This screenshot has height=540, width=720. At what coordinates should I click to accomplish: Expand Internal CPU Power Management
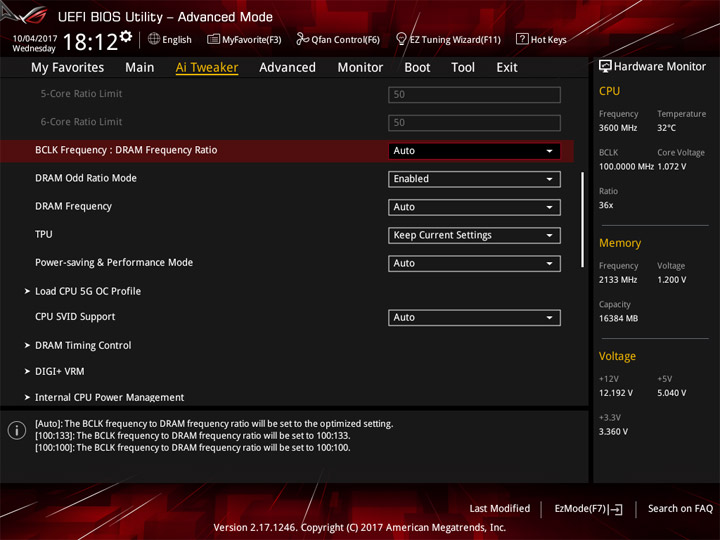click(109, 398)
